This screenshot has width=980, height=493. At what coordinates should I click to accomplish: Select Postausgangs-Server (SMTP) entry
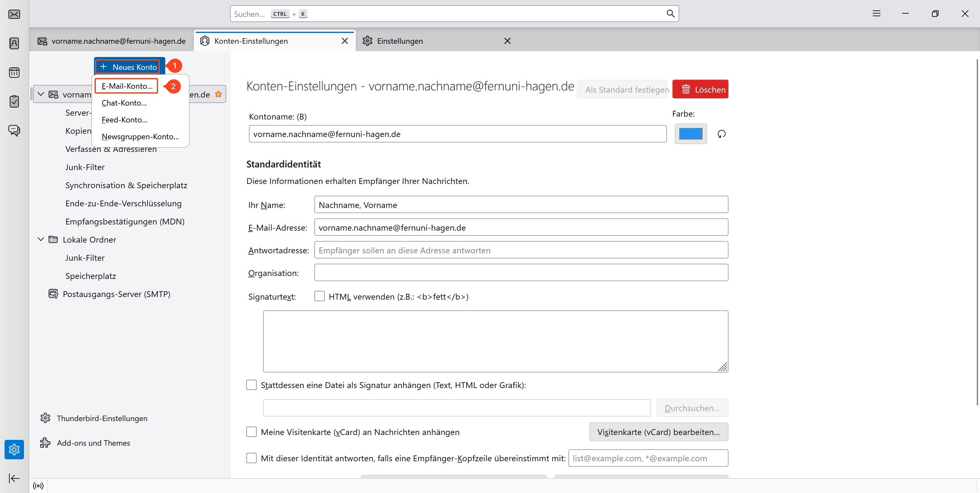coord(116,294)
